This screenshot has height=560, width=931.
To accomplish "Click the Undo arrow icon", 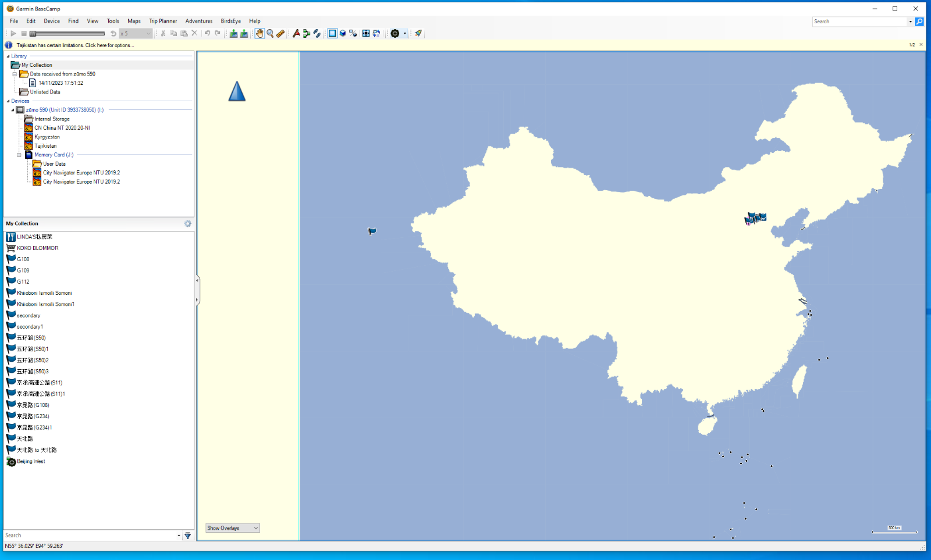I will click(x=207, y=33).
